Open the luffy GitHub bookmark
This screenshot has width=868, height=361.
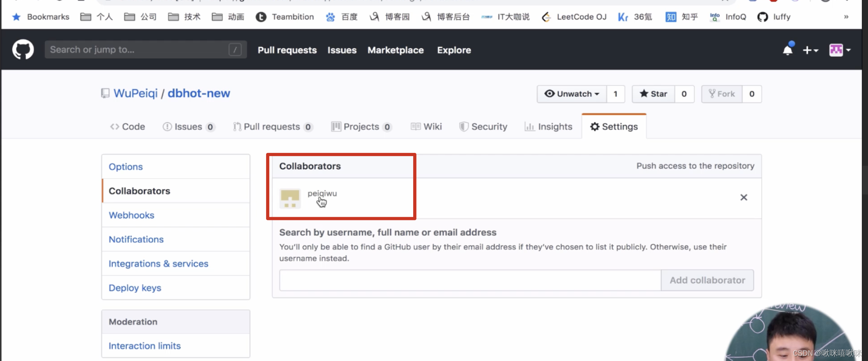click(x=774, y=17)
